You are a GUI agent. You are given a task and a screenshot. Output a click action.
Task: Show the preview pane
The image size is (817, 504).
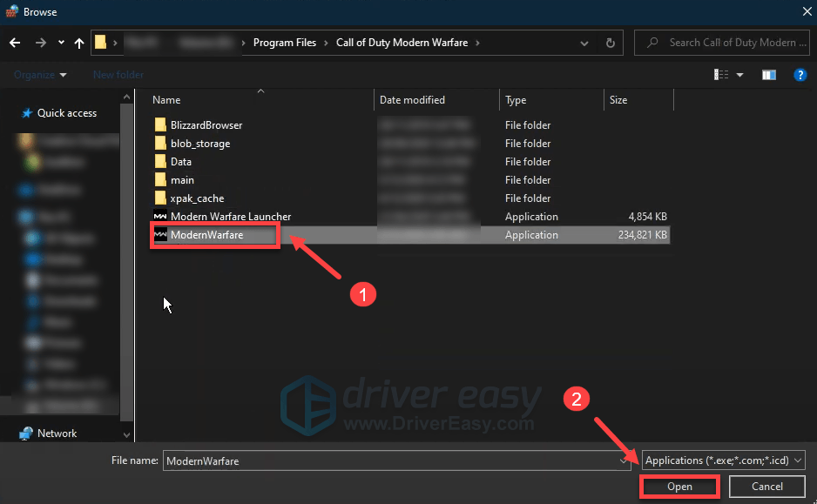[x=768, y=75]
